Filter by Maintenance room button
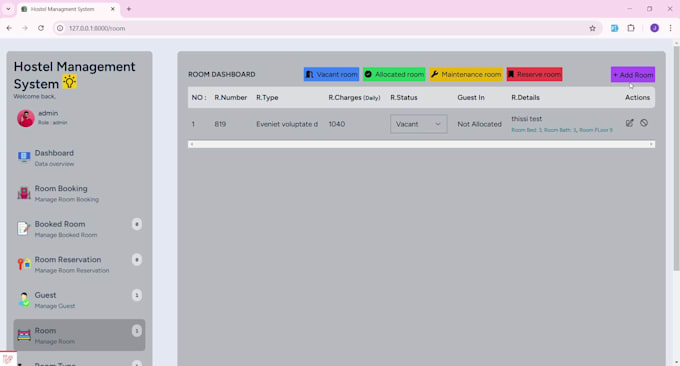680x366 pixels. (466, 74)
